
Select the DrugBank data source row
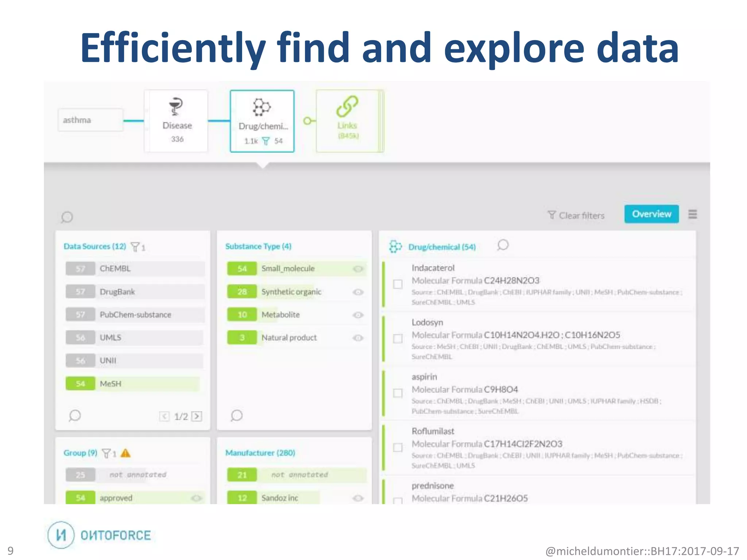(135, 292)
